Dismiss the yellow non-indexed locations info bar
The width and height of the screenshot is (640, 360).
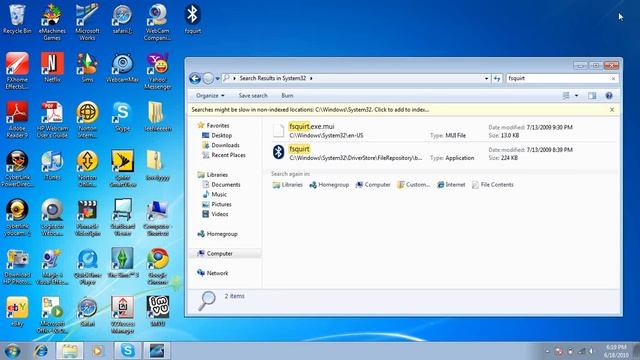coord(612,109)
